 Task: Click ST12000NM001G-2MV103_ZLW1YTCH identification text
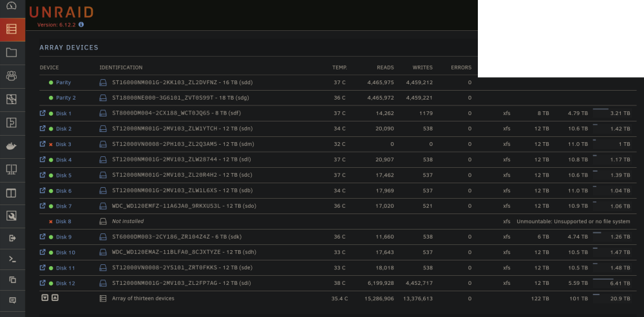pos(182,129)
